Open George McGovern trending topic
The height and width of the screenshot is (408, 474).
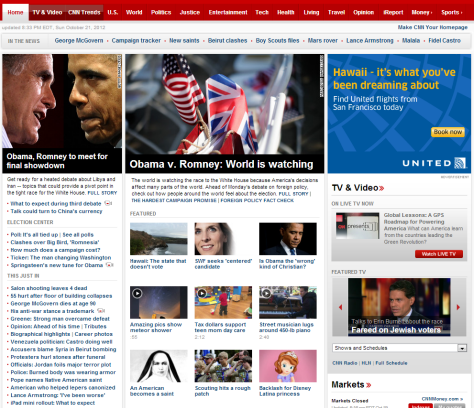79,41
